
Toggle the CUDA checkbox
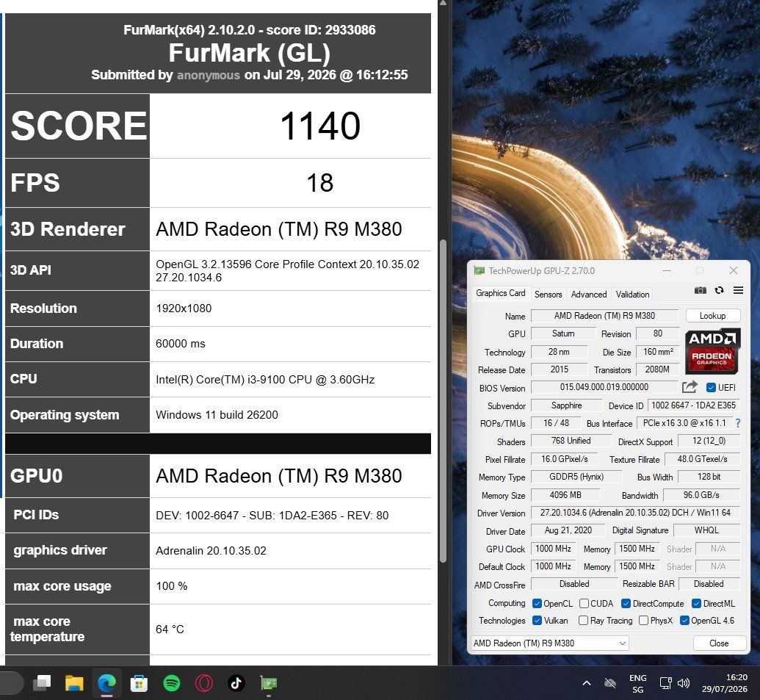click(584, 604)
